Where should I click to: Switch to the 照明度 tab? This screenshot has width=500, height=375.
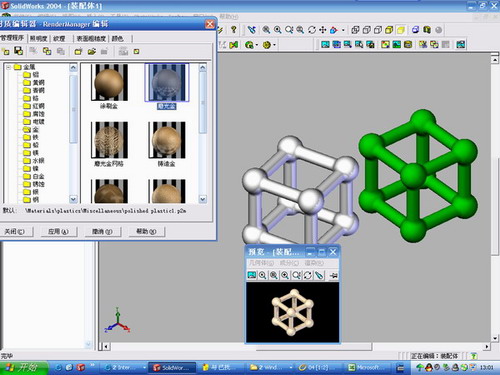click(x=39, y=39)
